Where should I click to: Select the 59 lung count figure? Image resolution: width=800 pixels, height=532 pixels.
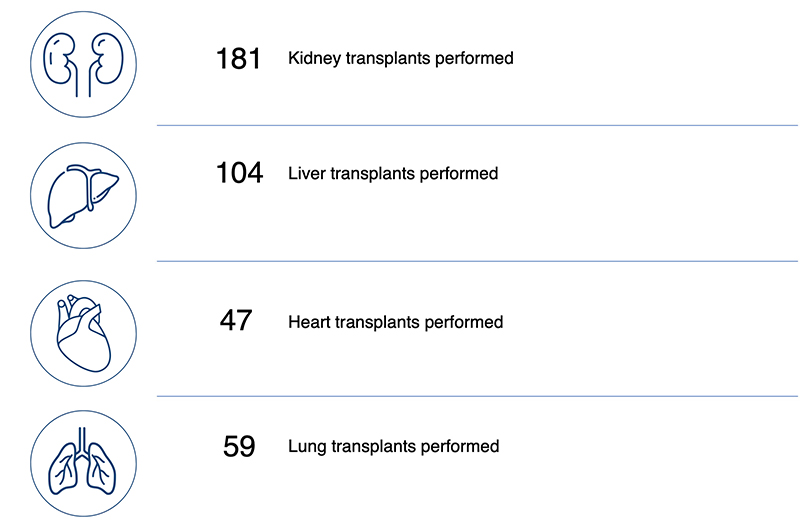[x=239, y=446]
